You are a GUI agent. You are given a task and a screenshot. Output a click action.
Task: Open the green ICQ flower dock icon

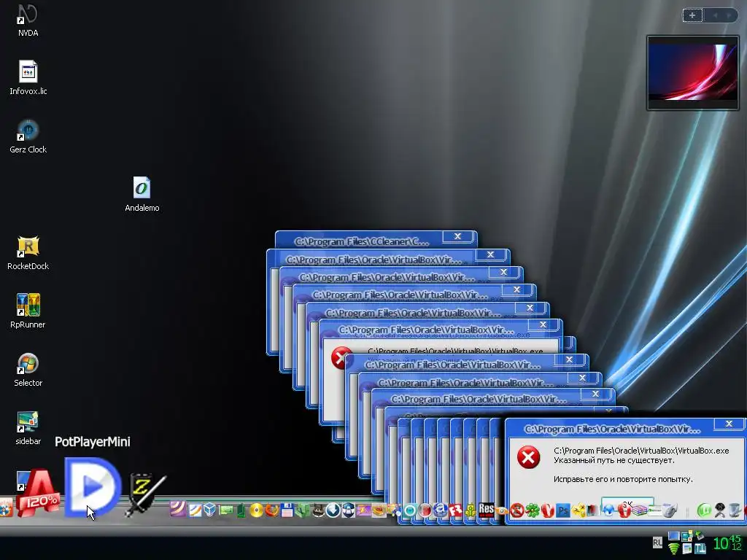532,510
